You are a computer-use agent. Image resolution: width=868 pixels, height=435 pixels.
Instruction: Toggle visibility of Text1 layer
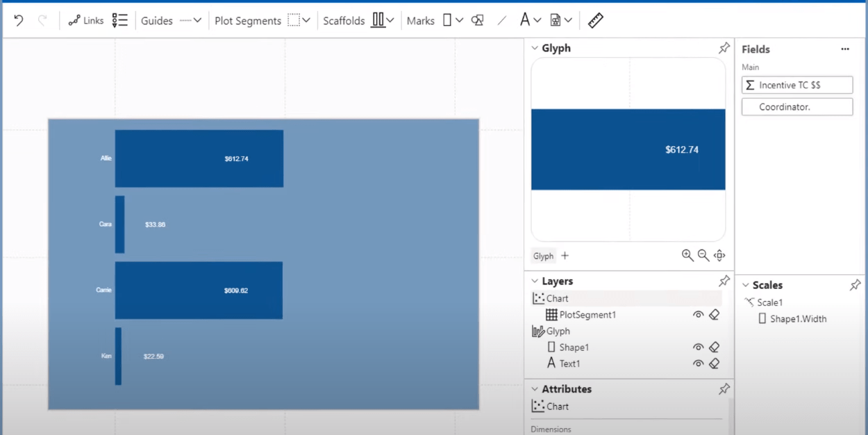(x=698, y=363)
